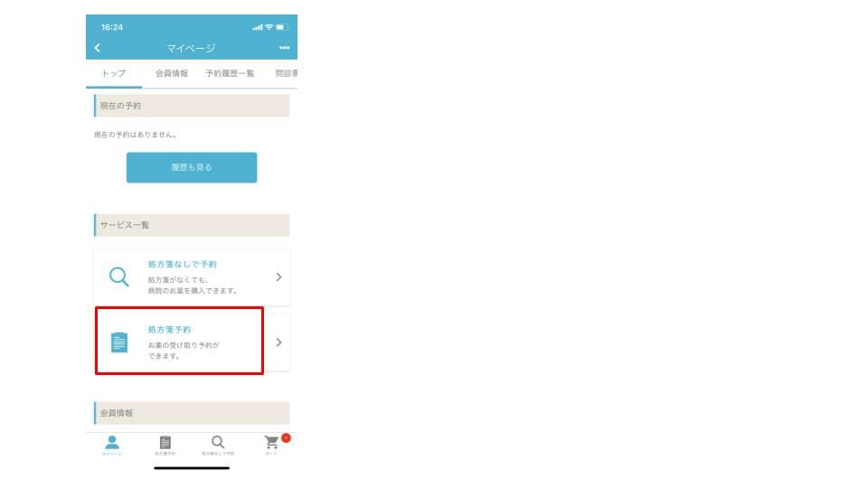Open the three-dot more menu
868x488 pixels.
[x=284, y=48]
